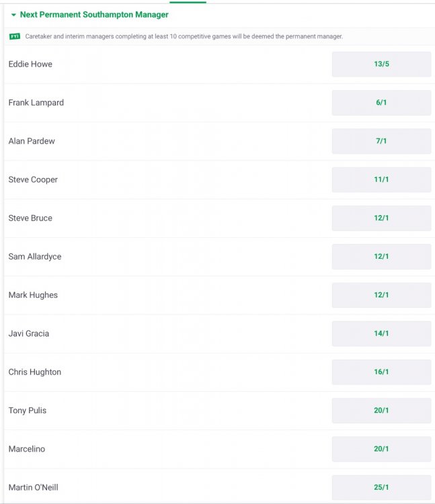This screenshot has width=435, height=504.
Task: Collapse Next Permanent Southampton Manager section
Action: pyautogui.click(x=13, y=15)
